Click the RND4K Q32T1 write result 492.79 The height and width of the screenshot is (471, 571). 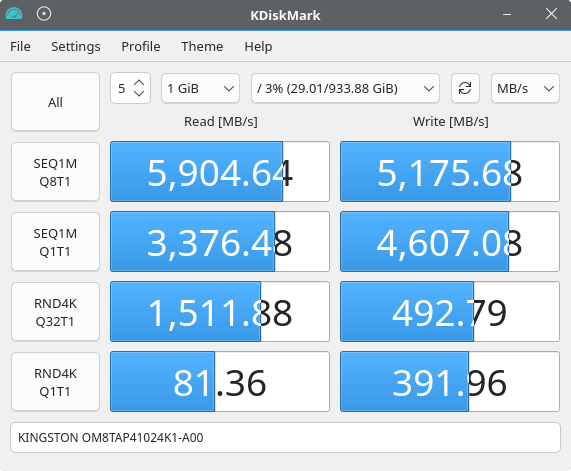pos(450,311)
